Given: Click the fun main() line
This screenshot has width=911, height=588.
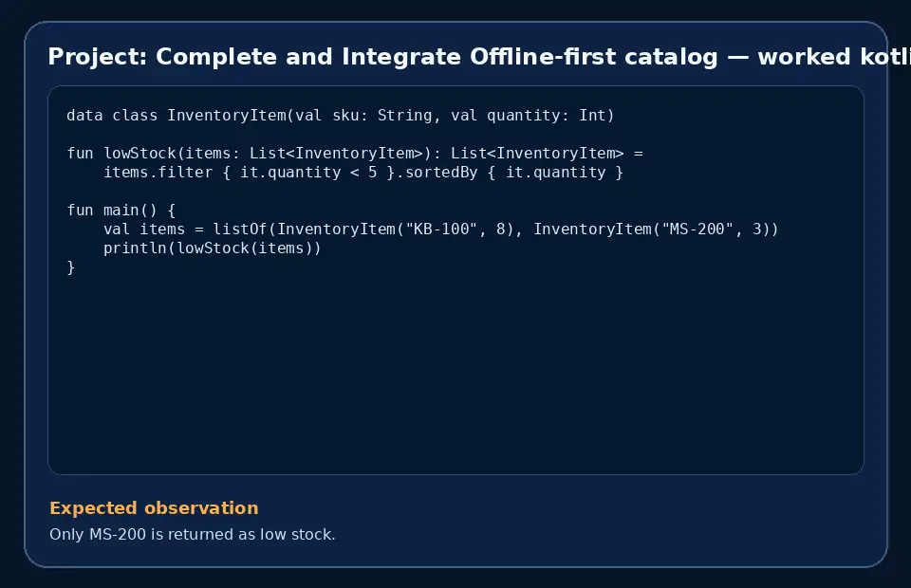Looking at the screenshot, I should click(x=121, y=211).
